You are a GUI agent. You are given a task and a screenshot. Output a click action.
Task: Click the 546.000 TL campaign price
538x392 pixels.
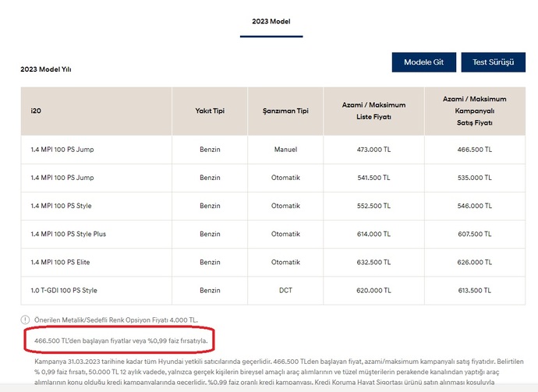[x=475, y=206]
